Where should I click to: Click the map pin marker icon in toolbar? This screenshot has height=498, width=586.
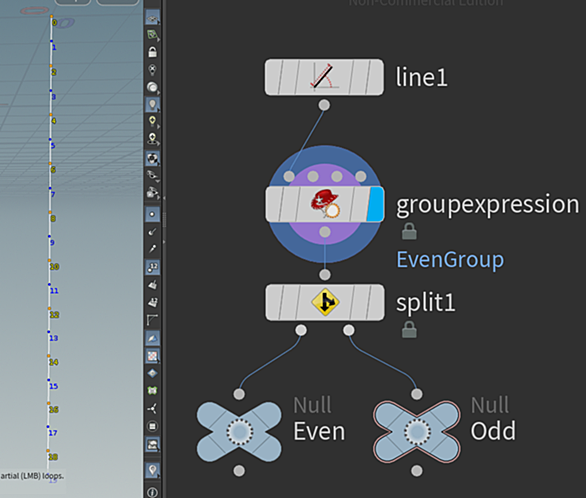coord(152,470)
